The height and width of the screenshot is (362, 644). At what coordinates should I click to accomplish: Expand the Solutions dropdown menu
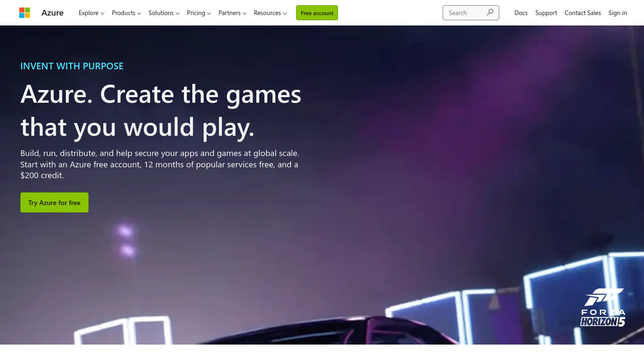164,13
